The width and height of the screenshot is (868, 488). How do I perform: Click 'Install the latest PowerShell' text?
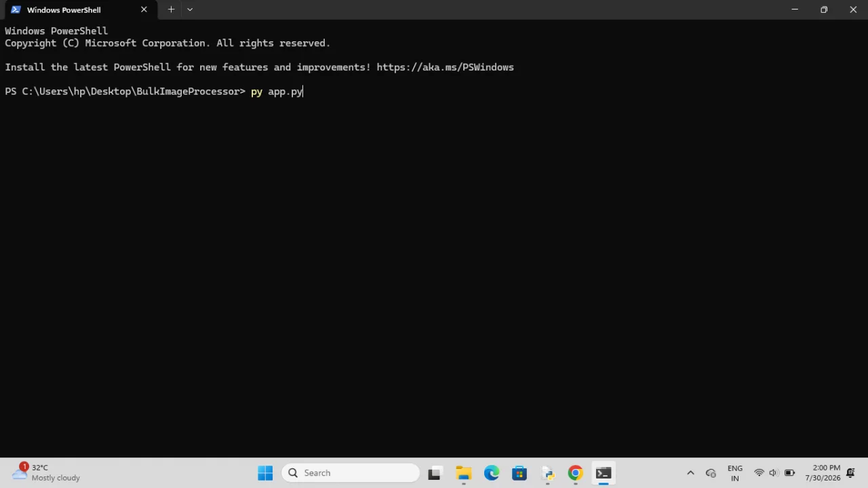click(x=87, y=67)
